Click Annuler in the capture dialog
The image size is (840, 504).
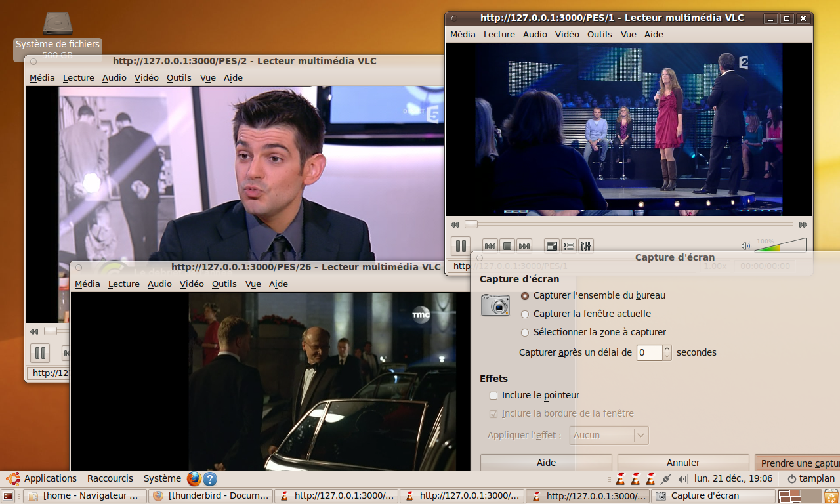(x=683, y=463)
